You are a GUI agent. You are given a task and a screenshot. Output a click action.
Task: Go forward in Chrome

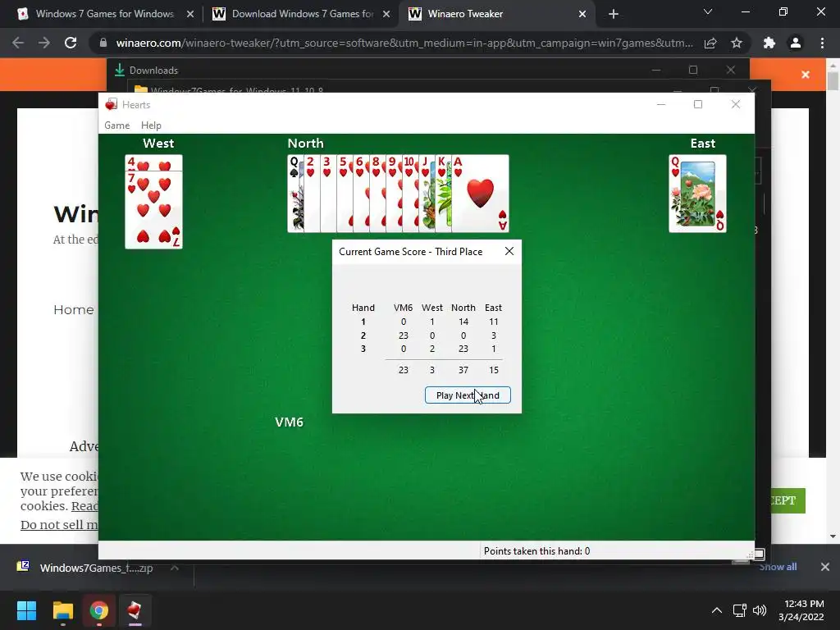coord(44,43)
